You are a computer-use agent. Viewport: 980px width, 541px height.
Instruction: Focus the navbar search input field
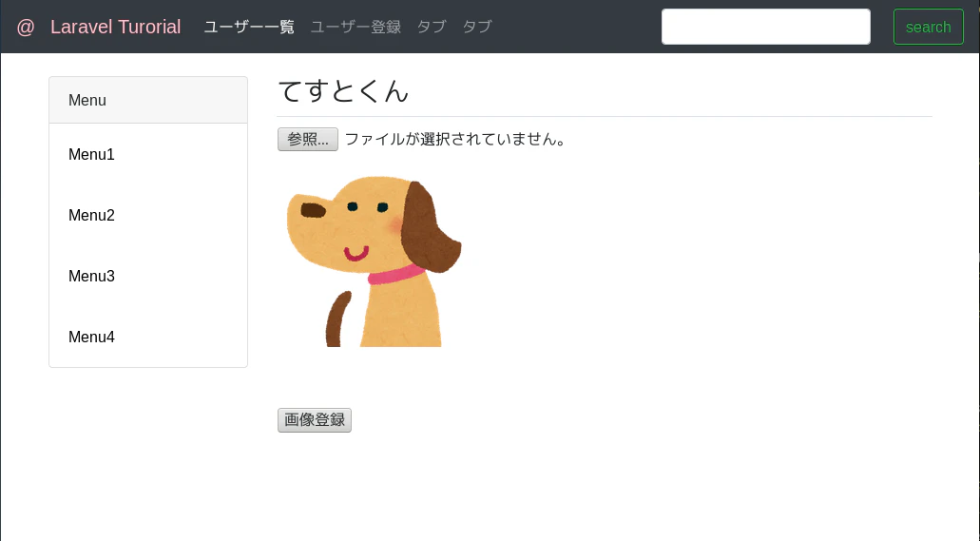(765, 27)
